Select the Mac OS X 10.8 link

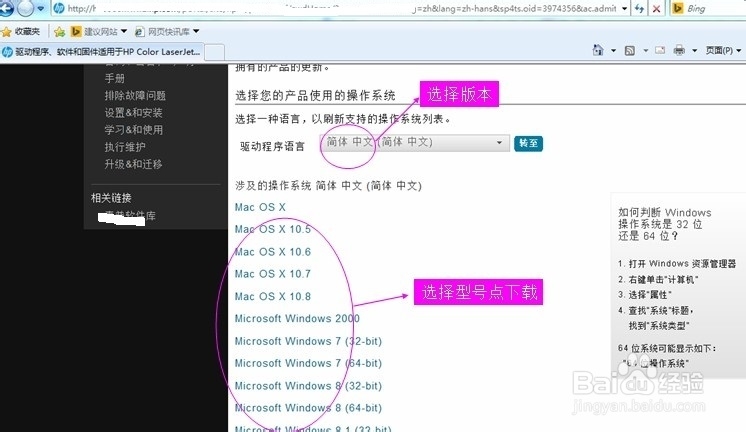(x=273, y=296)
